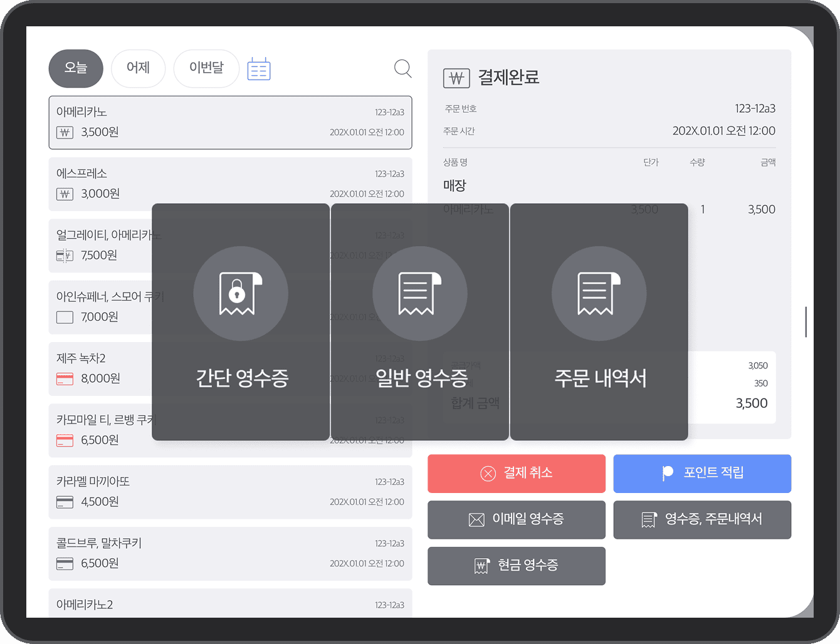840x644 pixels.
Task: Switch to the 이번달 filter tab
Action: [206, 68]
